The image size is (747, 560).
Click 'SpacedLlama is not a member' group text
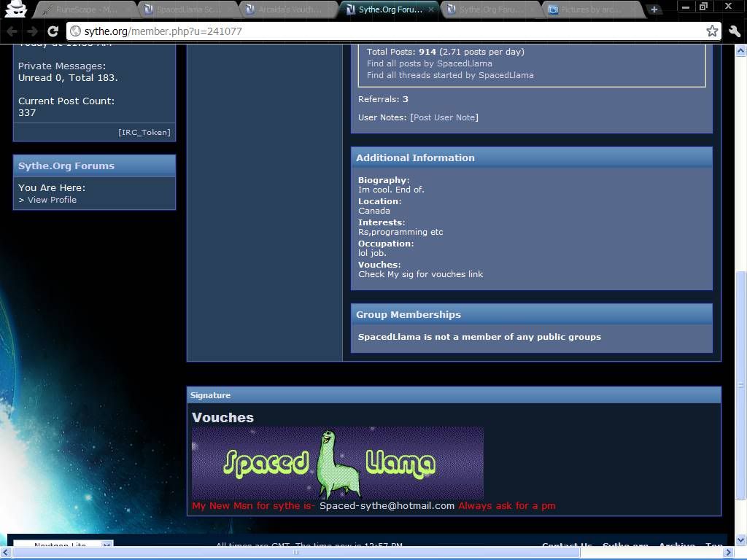[x=479, y=337]
